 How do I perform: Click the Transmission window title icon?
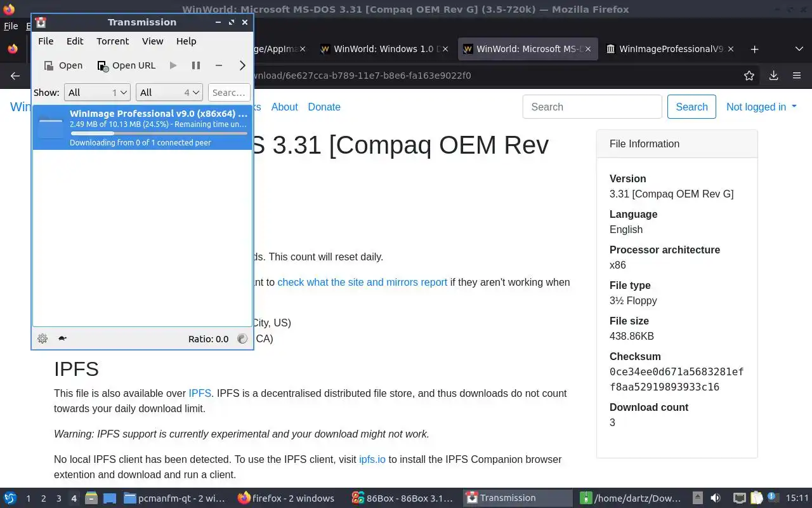click(41, 22)
